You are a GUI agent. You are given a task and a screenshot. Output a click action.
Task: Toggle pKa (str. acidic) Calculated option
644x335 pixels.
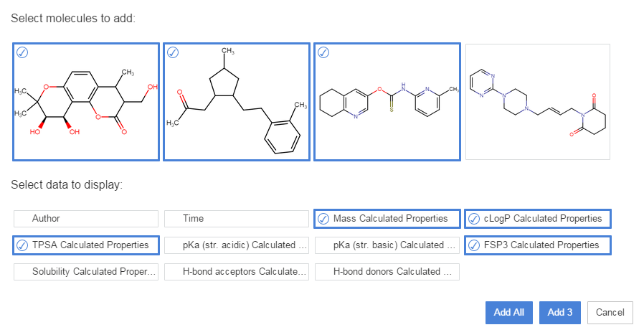click(x=237, y=245)
